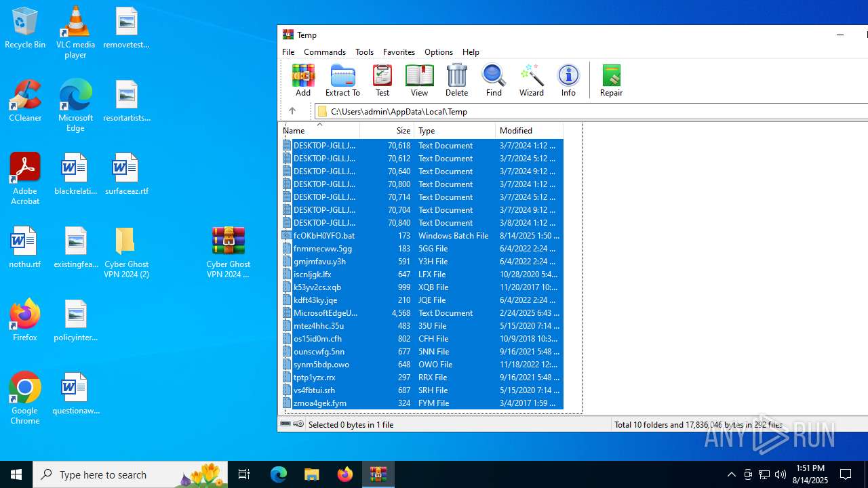Select blackrelati... desktop document
The width and height of the screenshot is (868, 488).
[x=75, y=175]
